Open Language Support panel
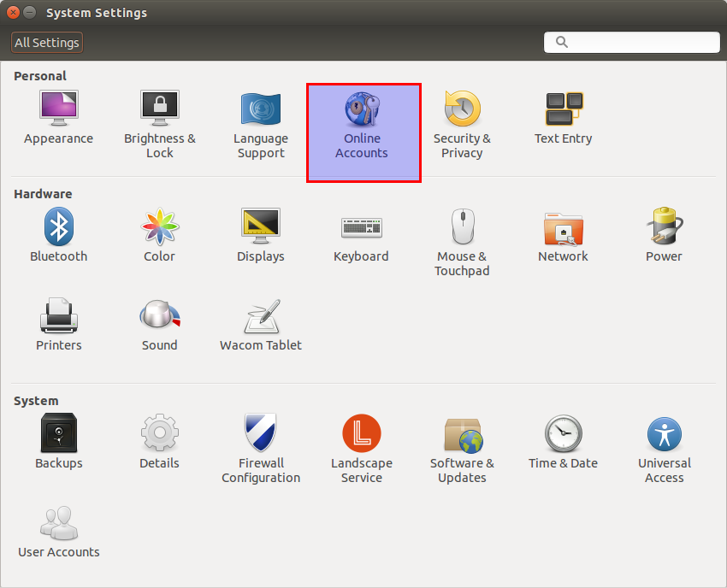This screenshot has width=727, height=588. click(261, 125)
